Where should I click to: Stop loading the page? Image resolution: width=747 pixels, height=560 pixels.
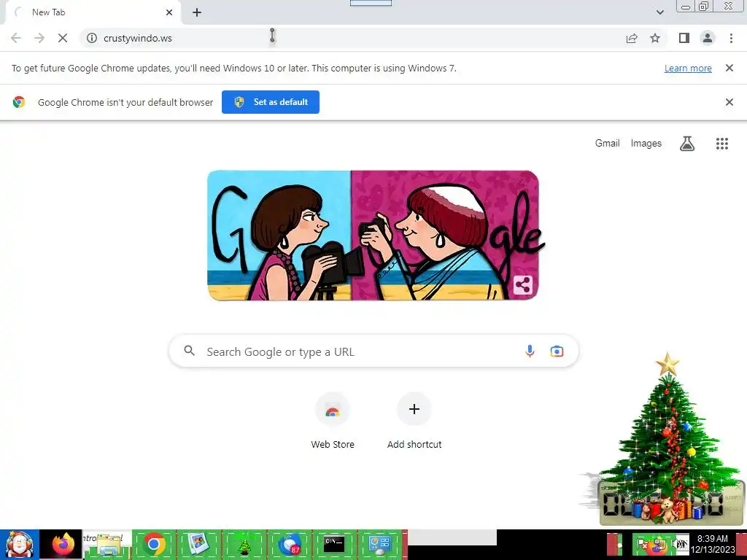[x=63, y=38]
